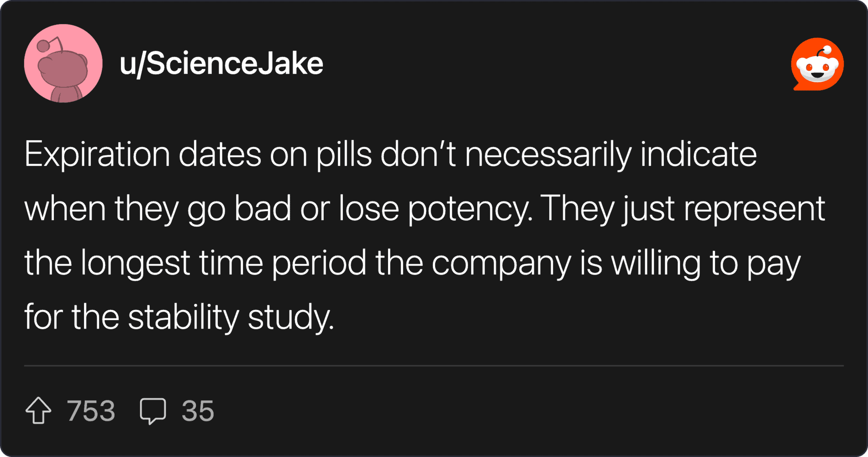The width and height of the screenshot is (868, 457).
Task: Click the words "when they go bad"
Action: pos(158,208)
